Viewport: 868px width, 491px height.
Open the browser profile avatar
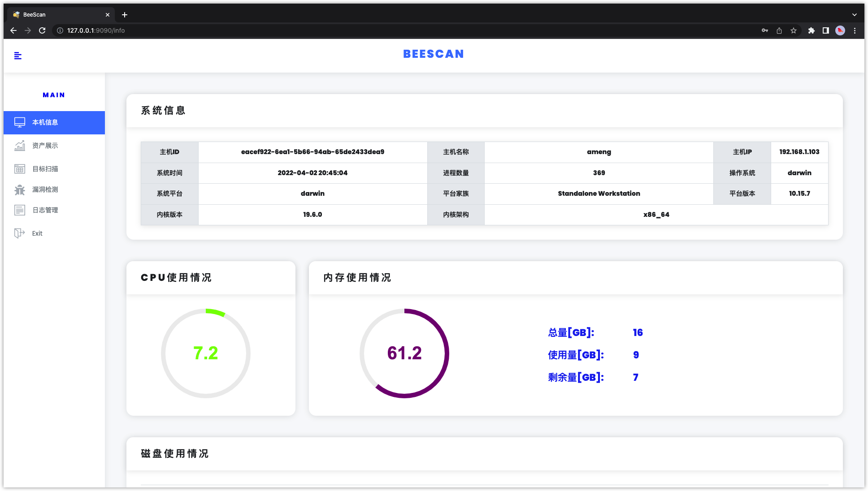coord(840,30)
